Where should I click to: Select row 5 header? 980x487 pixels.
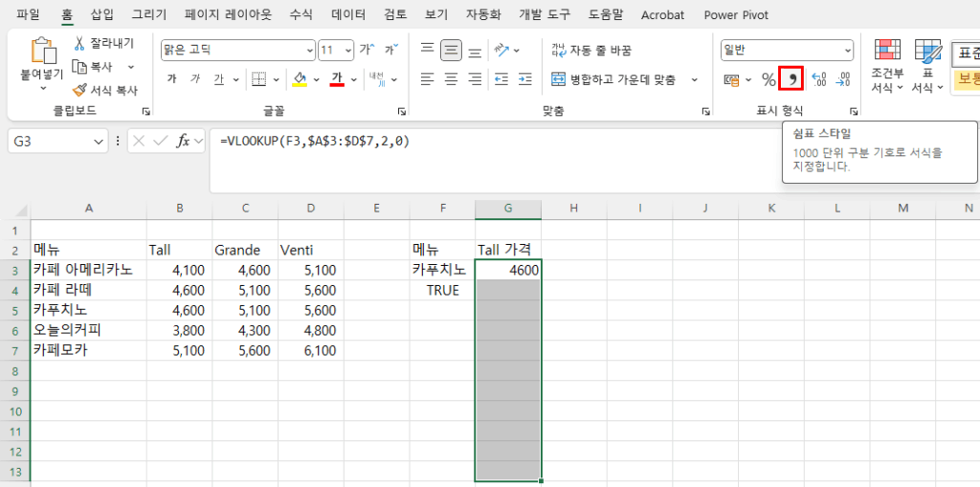click(15, 311)
